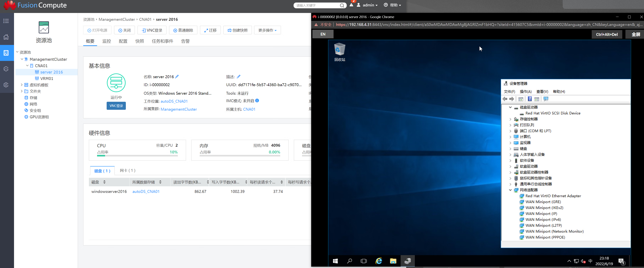The image size is (644, 268).
Task: Open the 网卡 (1) tab
Action: 127,170
